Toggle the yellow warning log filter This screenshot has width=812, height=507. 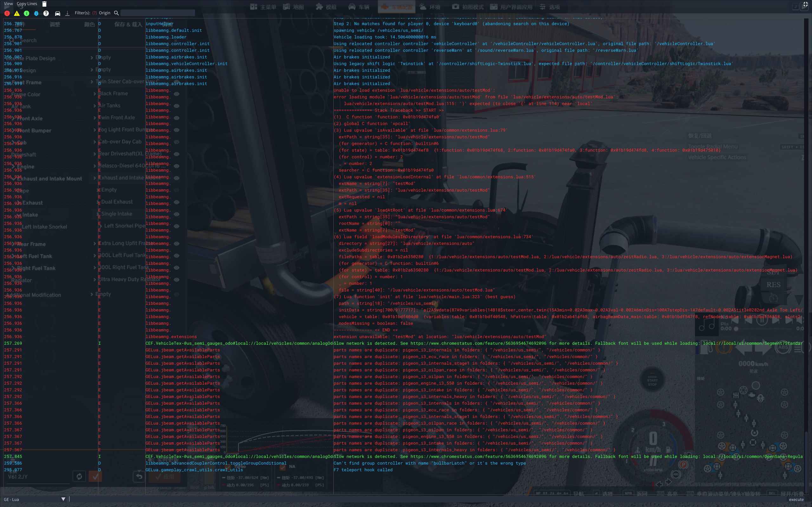click(x=17, y=13)
